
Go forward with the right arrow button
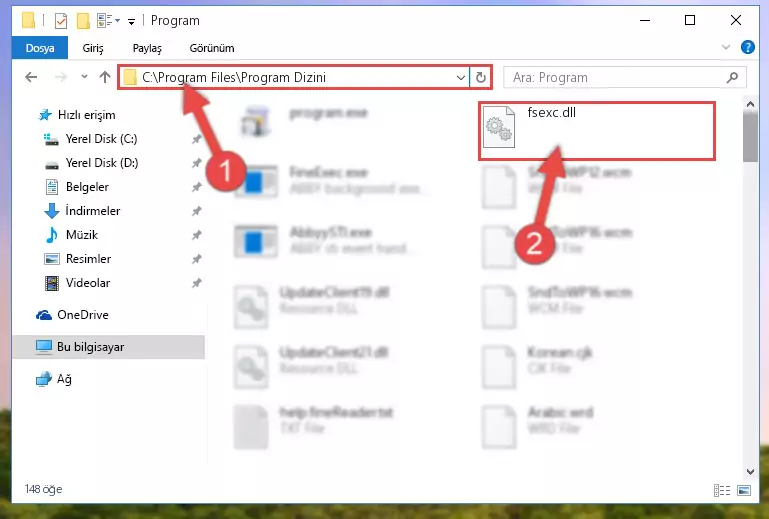[60, 78]
